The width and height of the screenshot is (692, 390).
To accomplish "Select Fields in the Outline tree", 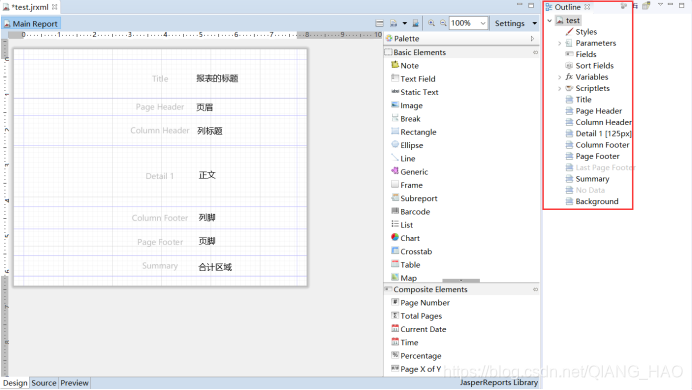I will [581, 54].
